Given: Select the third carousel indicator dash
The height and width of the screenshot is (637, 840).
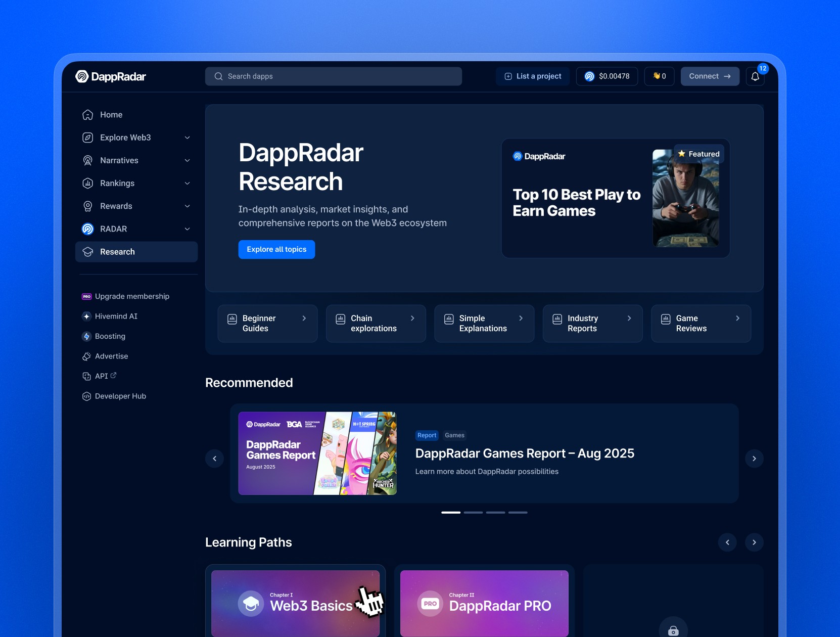Looking at the screenshot, I should 495,513.
